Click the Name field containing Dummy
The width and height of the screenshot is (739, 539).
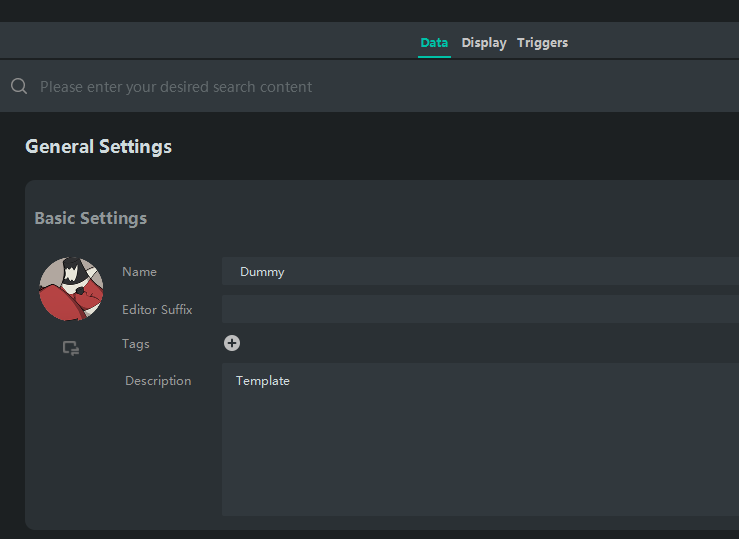[x=480, y=272]
